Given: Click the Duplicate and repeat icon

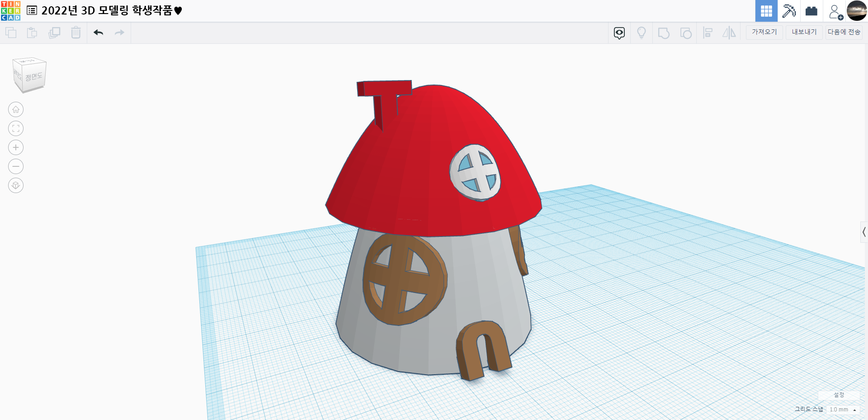Looking at the screenshot, I should [54, 33].
